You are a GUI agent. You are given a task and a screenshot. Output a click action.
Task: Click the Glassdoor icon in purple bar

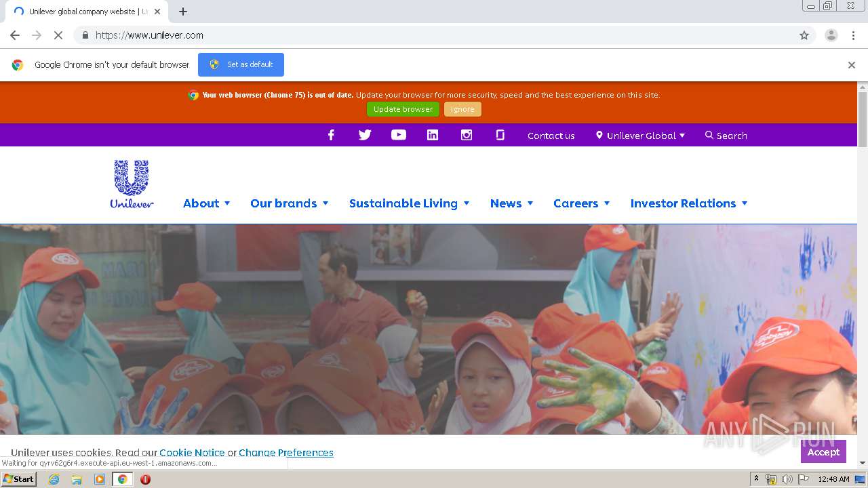point(500,135)
